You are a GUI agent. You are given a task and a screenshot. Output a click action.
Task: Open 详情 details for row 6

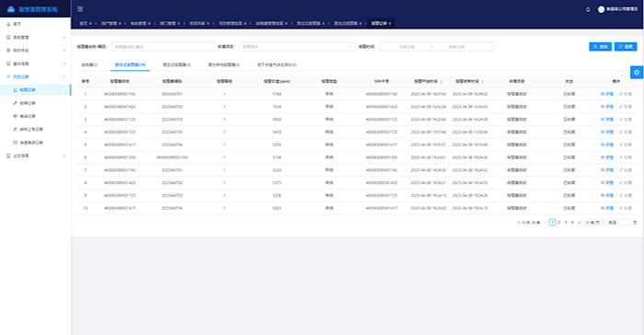pyautogui.click(x=607, y=157)
